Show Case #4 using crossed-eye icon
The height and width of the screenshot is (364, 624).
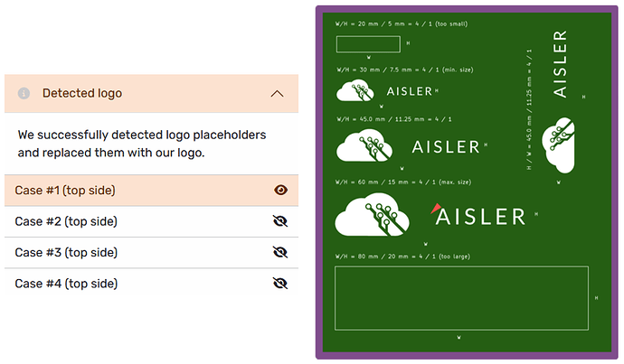coord(280,283)
